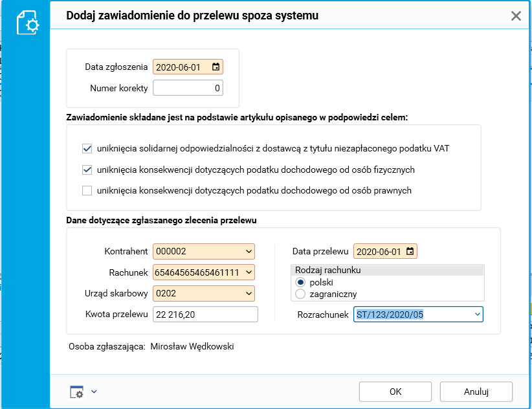Expand the Kontrahent dropdown

coord(249,251)
